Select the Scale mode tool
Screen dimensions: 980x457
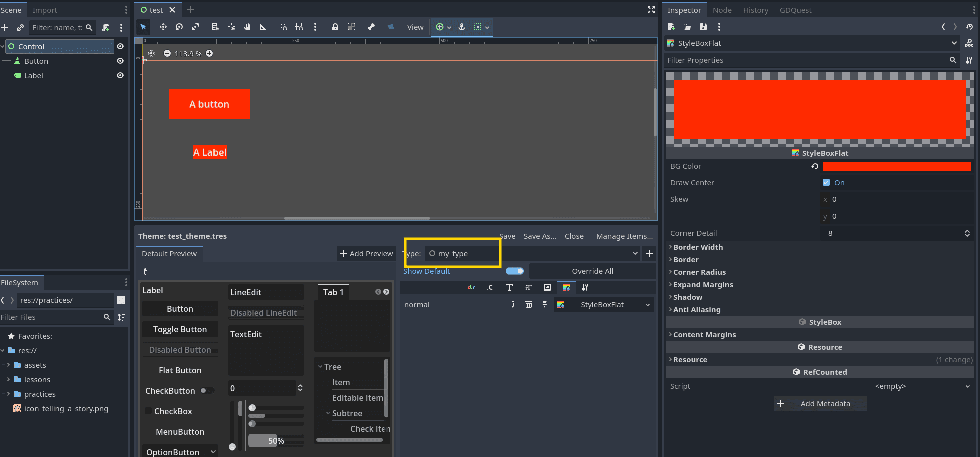[195, 27]
